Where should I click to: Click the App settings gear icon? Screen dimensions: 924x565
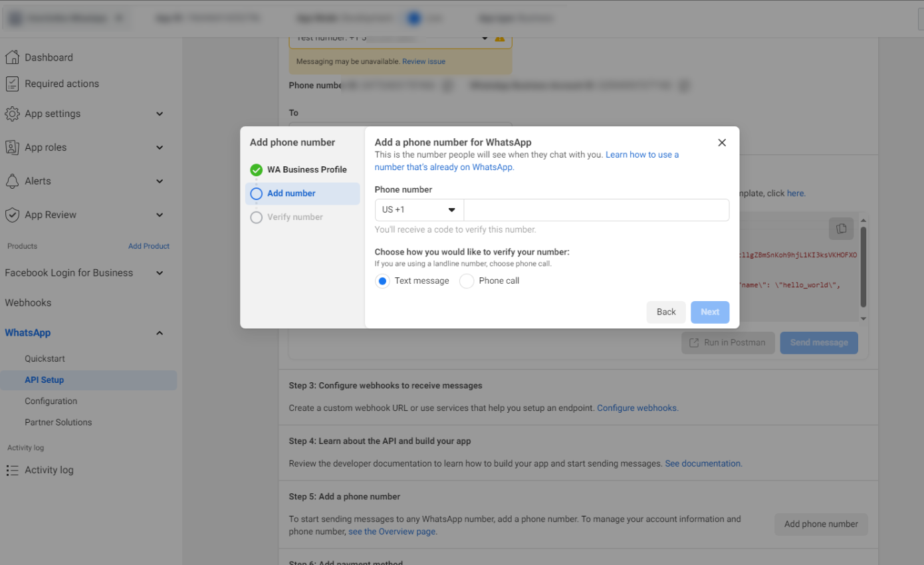pyautogui.click(x=12, y=114)
